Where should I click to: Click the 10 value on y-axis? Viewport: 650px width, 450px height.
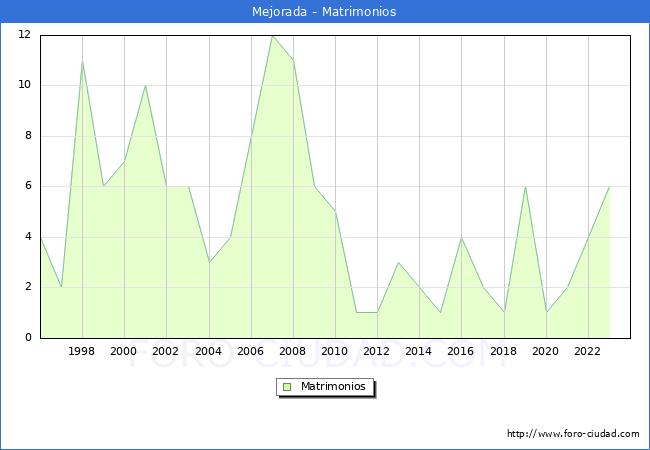click(24, 85)
